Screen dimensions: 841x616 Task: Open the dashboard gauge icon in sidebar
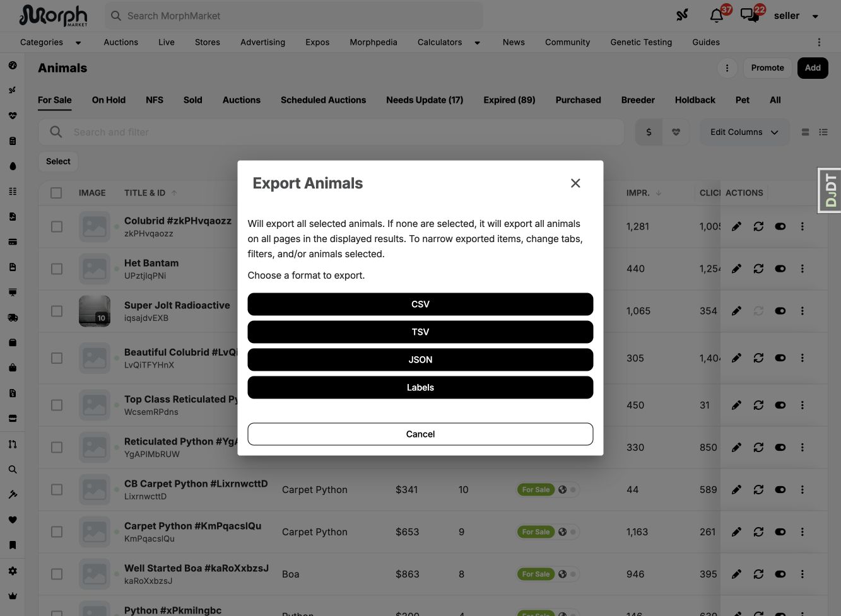click(13, 66)
